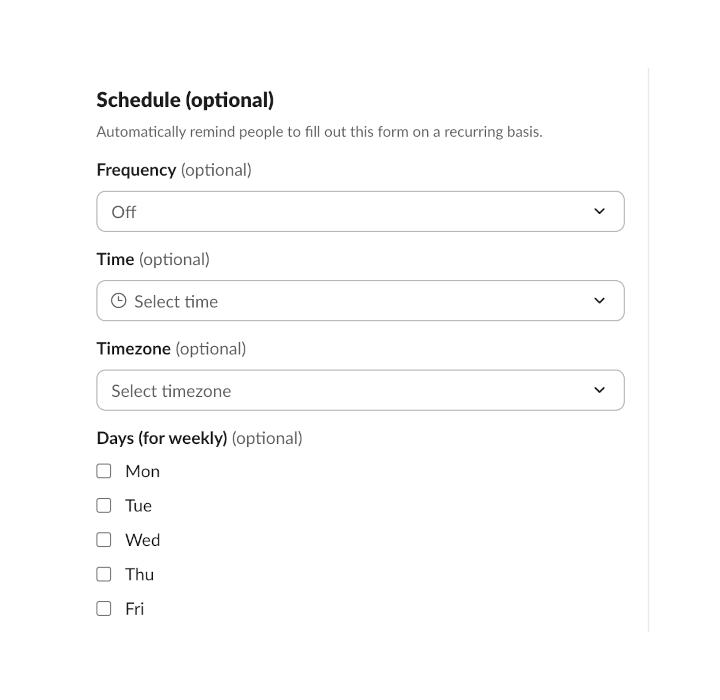Open the Frequency dropdown showing Off
The height and width of the screenshot is (700, 720).
360,212
